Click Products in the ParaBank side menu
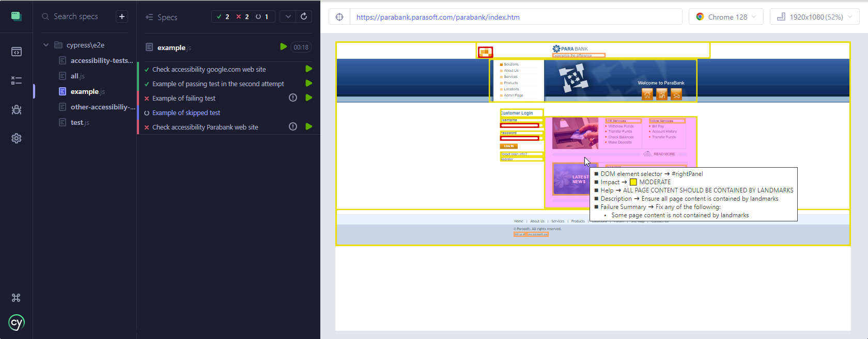The width and height of the screenshot is (868, 339). click(x=510, y=83)
